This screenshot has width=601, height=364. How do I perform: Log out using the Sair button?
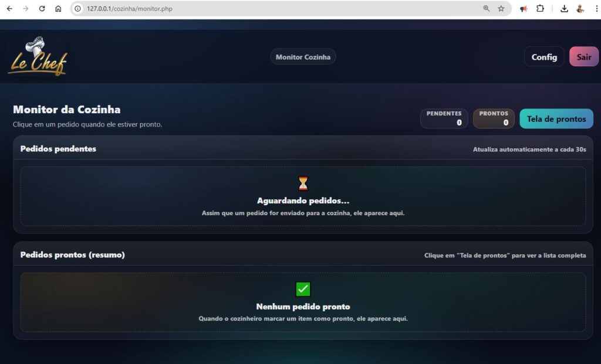coord(583,57)
